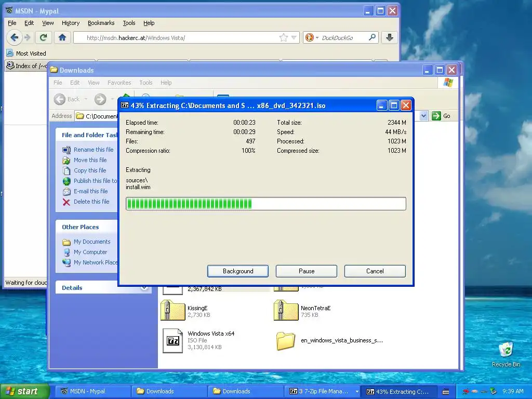Image resolution: width=532 pixels, height=399 pixels.
Task: Select the Index of tab in Mypal
Action: 26,65
